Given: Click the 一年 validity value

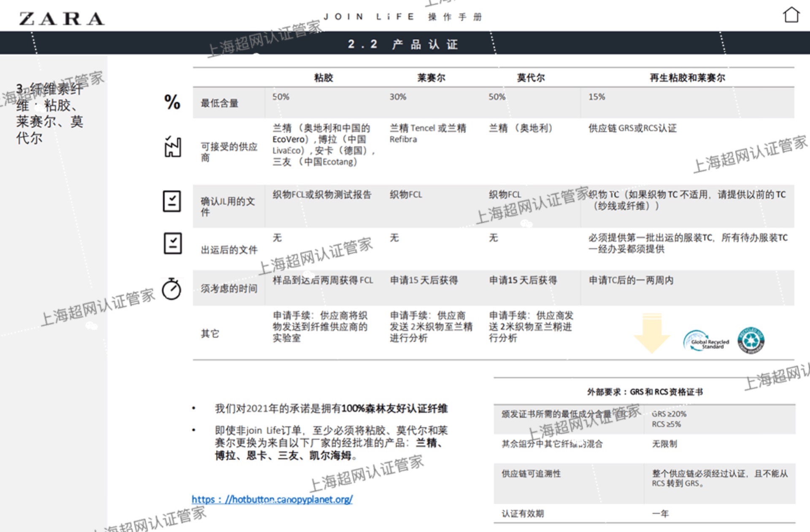Looking at the screenshot, I should point(660,513).
